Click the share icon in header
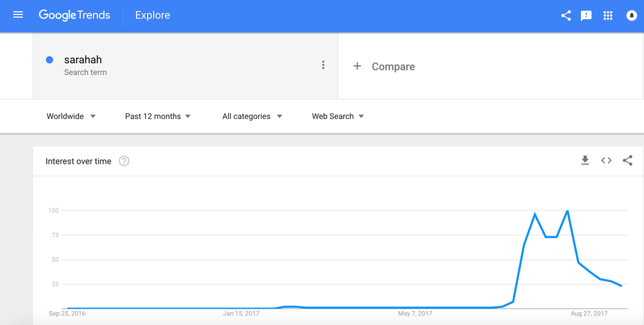This screenshot has height=325, width=644. 566,15
